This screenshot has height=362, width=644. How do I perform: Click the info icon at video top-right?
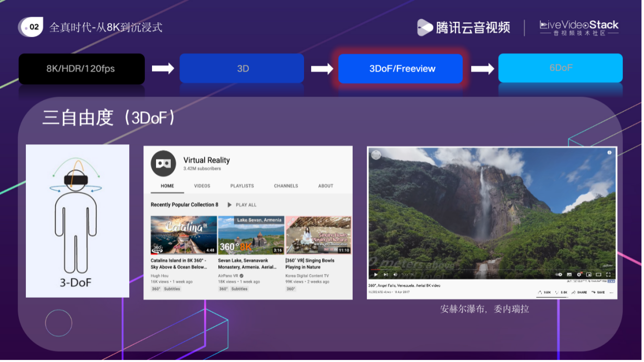tap(610, 152)
